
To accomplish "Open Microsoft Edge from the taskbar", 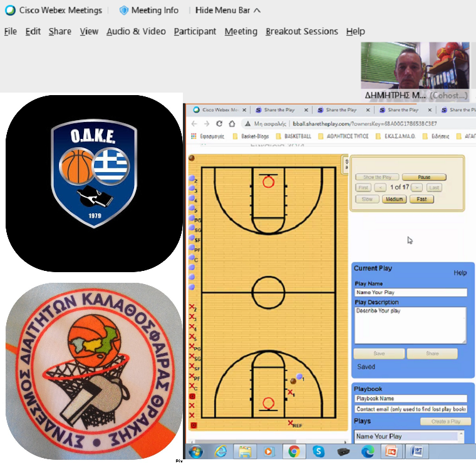I will tap(368, 452).
